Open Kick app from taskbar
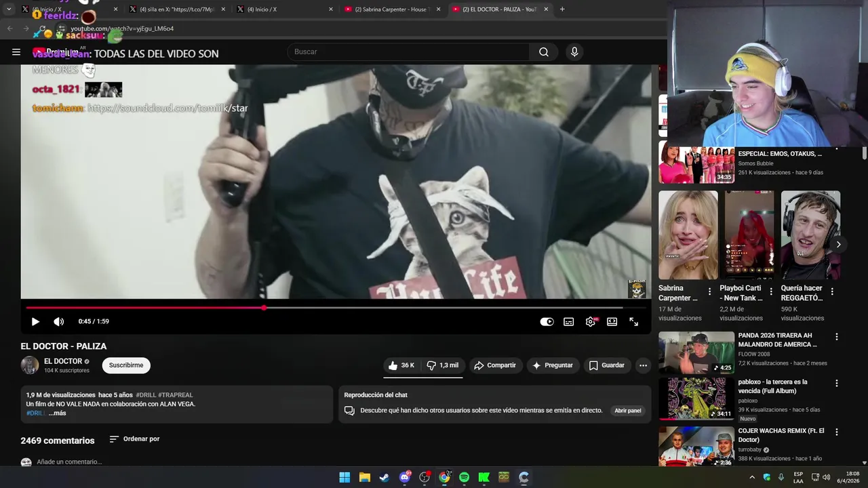Screen dimensions: 868x488 pyautogui.click(x=484, y=478)
